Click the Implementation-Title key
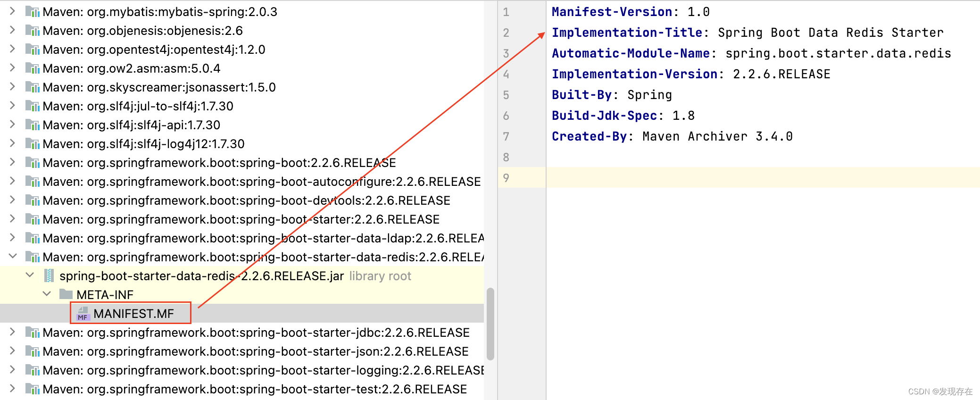 point(627,33)
